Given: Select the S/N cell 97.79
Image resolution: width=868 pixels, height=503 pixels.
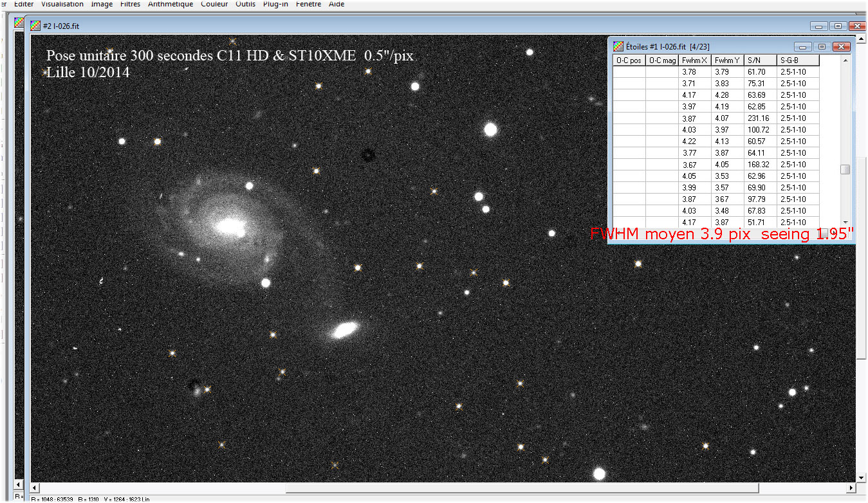Looking at the screenshot, I should 761,199.
